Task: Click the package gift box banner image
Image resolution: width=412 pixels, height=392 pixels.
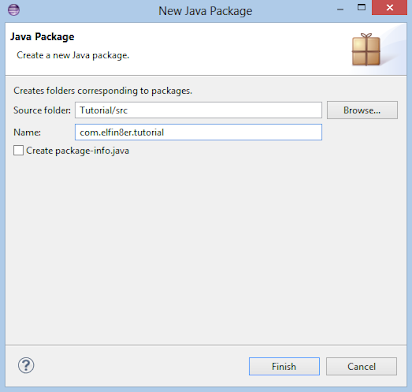Action: click(x=366, y=50)
